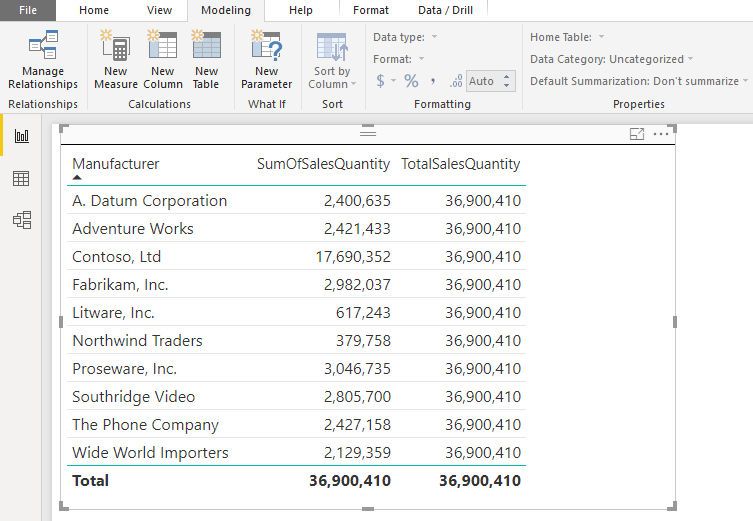The image size is (753, 521).
Task: Select Proseware, Inc. manufacturer cell
Action: [124, 368]
